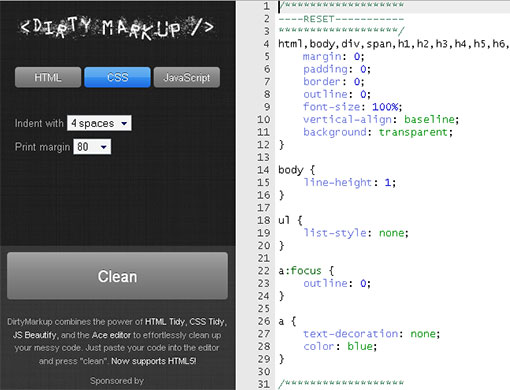Open the Print margin dropdown
The width and height of the screenshot is (510, 390).
click(92, 147)
